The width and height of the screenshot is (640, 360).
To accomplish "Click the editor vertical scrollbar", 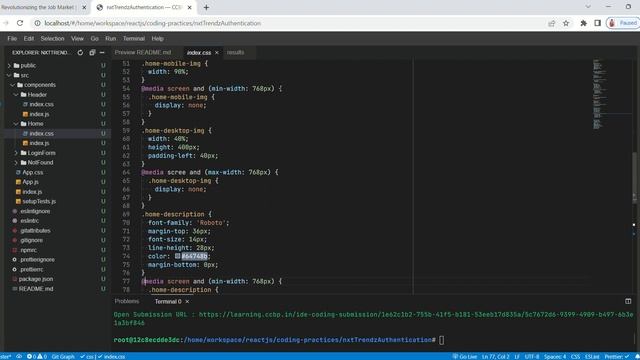I will coord(635,178).
